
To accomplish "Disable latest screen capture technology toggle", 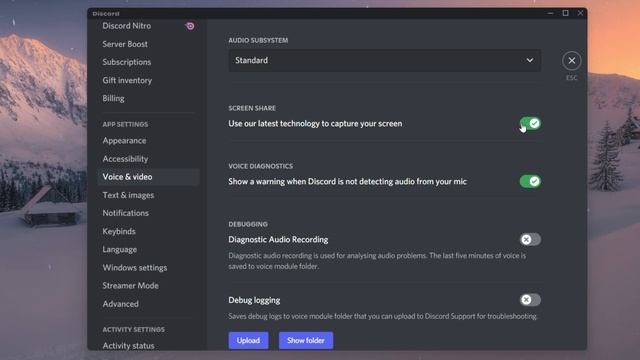I will (x=530, y=123).
